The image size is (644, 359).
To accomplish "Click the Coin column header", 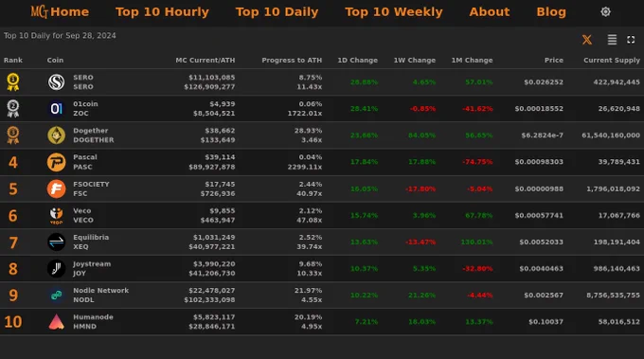I will coord(55,60).
